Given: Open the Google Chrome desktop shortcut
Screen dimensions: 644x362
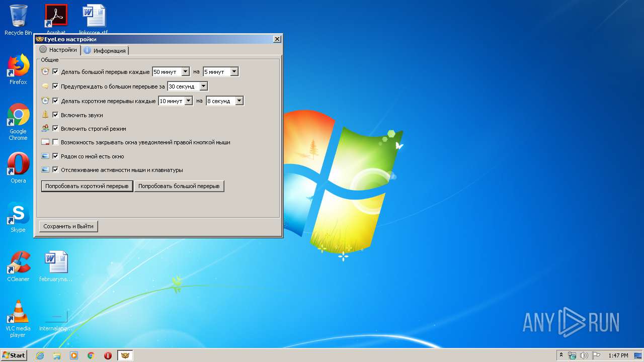Looking at the screenshot, I should point(18,122).
